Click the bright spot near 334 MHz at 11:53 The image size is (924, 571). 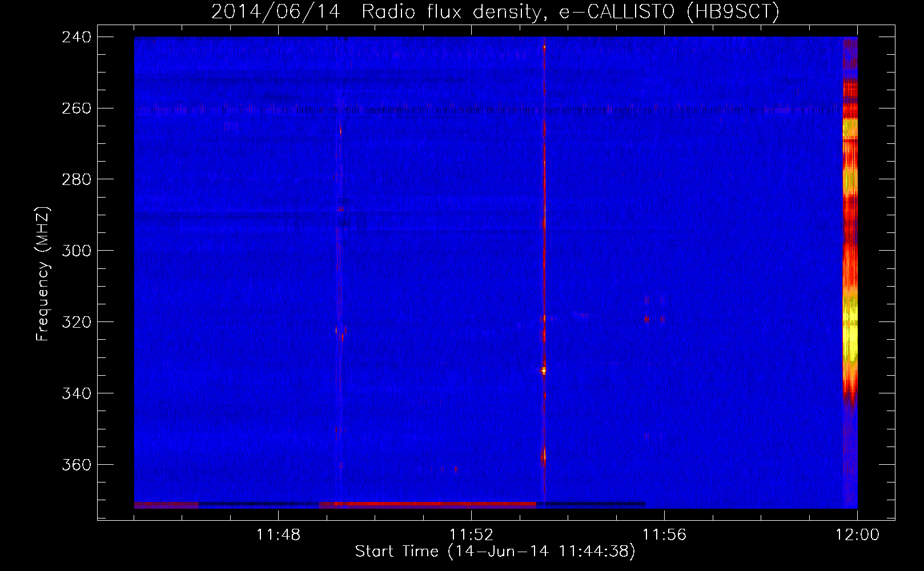(544, 371)
